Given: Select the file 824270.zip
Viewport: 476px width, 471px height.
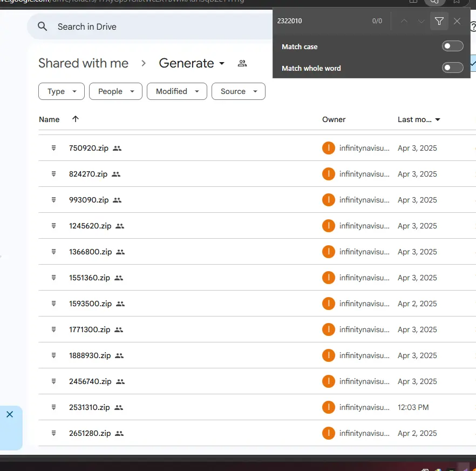Looking at the screenshot, I should coord(88,174).
